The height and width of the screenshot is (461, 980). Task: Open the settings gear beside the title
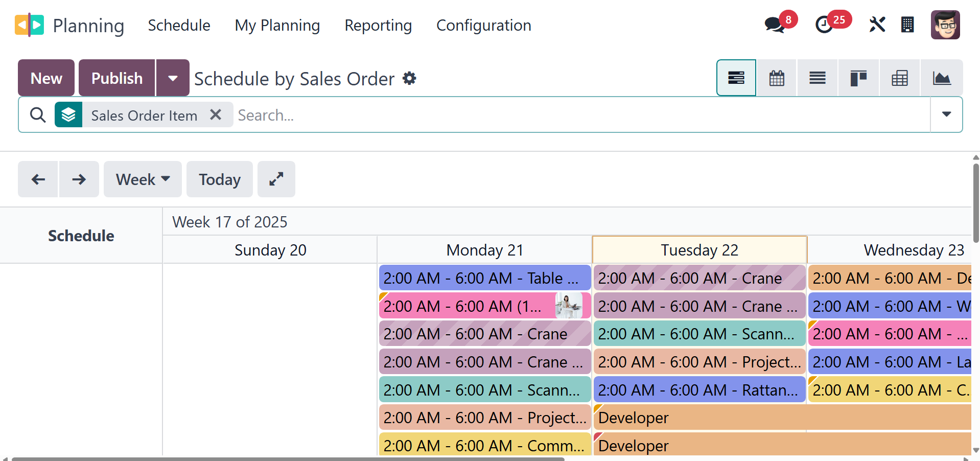[409, 78]
